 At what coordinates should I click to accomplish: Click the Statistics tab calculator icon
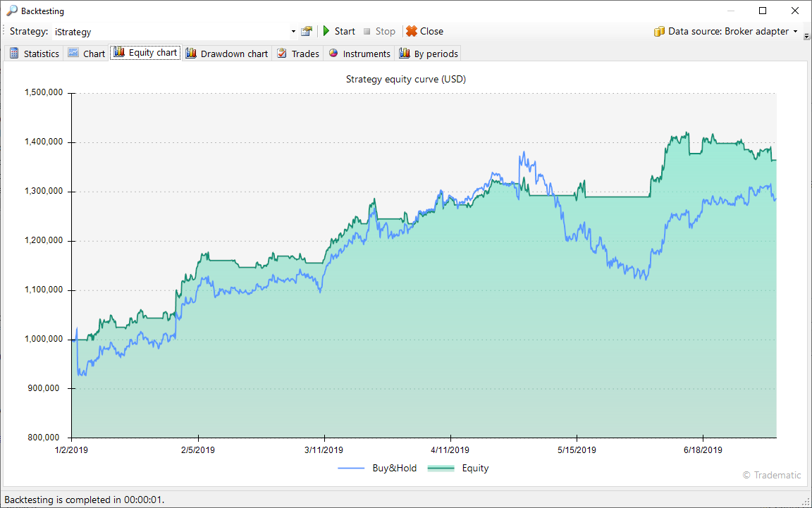[14, 54]
